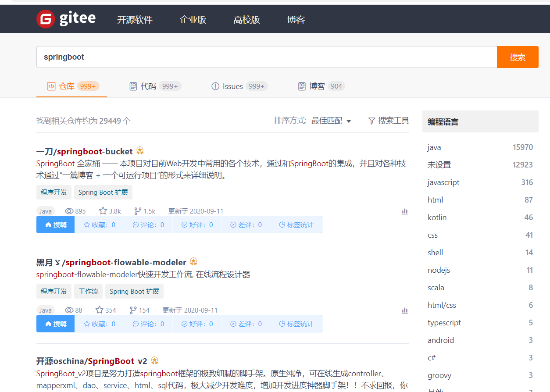The image size is (550, 392).
Task: Open the bar chart icon for springboot-bucket
Action: click(405, 211)
